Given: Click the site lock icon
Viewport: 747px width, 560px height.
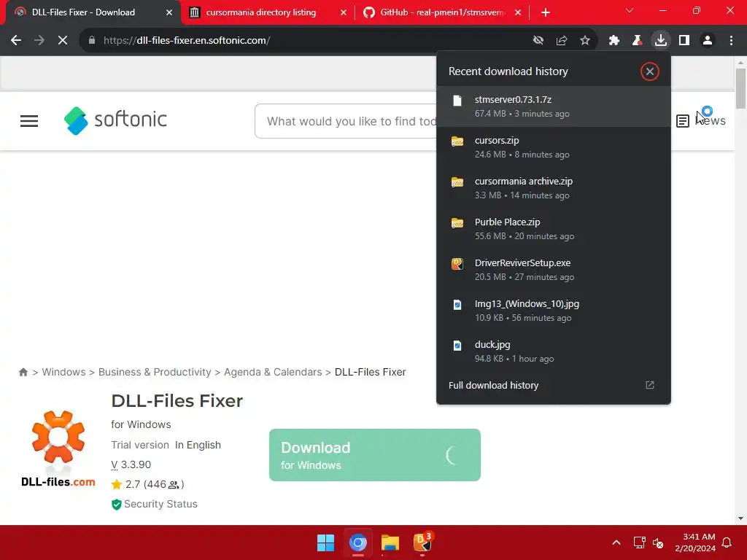Looking at the screenshot, I should pyautogui.click(x=91, y=41).
